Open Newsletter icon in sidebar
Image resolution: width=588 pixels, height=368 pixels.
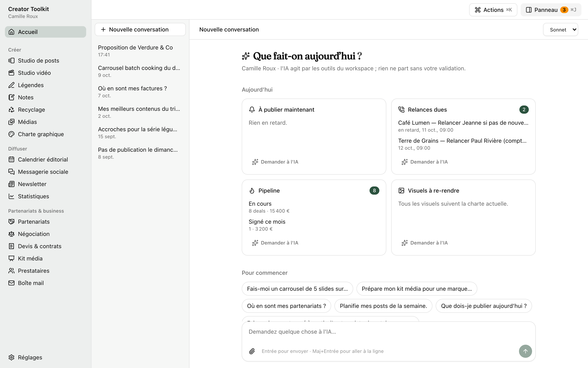pyautogui.click(x=11, y=184)
